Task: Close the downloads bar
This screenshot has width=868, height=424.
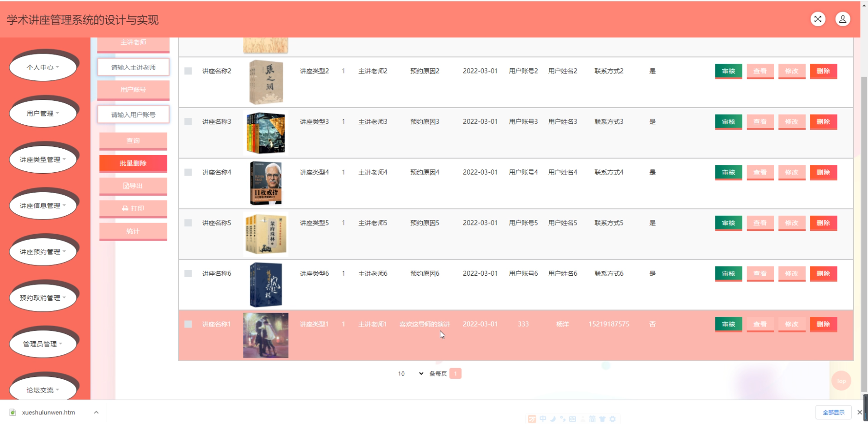Action: point(860,412)
